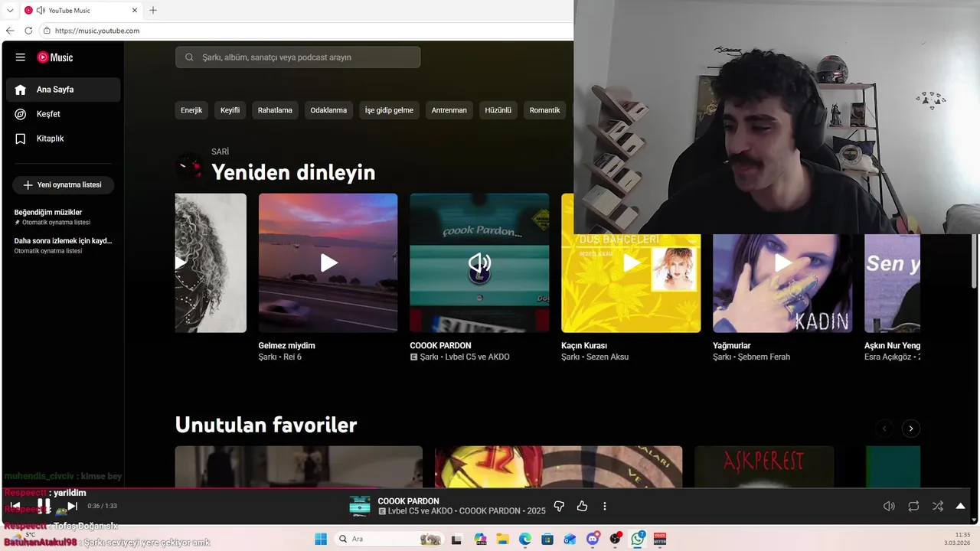This screenshot has height=551, width=980.
Task: Toggle repeat mode
Action: click(x=913, y=506)
